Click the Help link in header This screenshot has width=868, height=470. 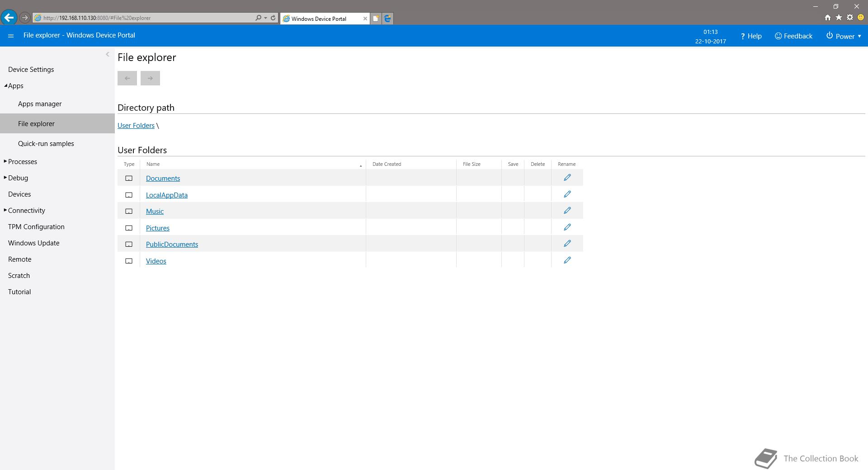click(751, 36)
